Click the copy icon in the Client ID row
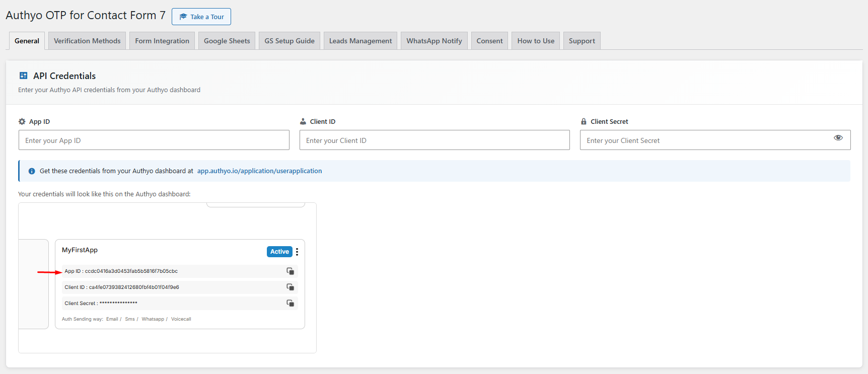The height and width of the screenshot is (374, 868). pos(291,287)
